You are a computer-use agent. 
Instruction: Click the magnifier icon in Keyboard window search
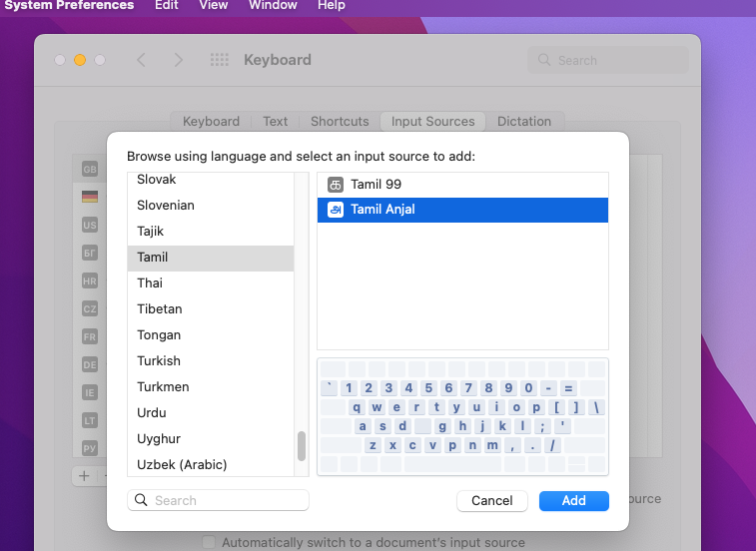tap(544, 60)
